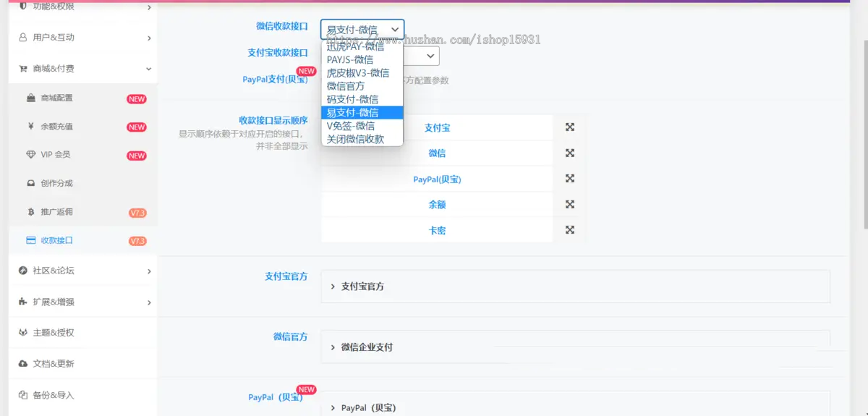The height and width of the screenshot is (416, 868).
Task: Click the diamond icon beside VIP 会员
Action: tap(31, 155)
